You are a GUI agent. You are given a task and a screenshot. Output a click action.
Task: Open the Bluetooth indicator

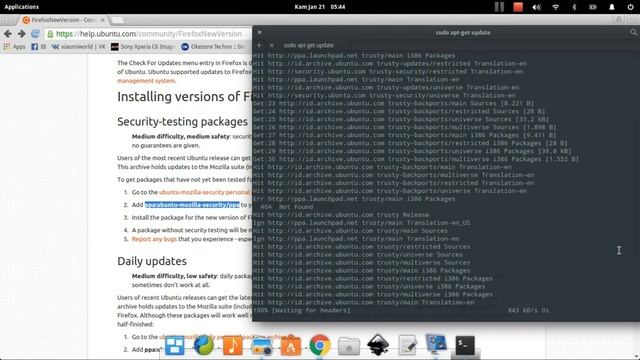click(574, 7)
